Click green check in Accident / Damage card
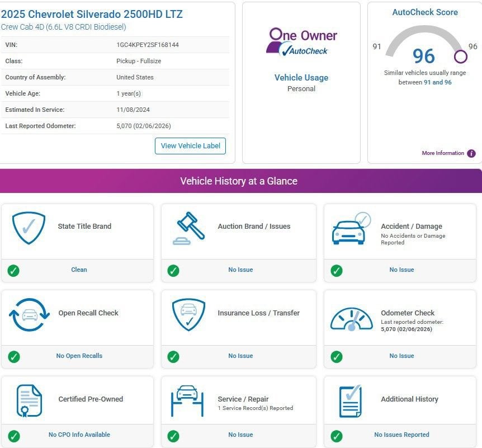482x448 pixels. coord(337,271)
